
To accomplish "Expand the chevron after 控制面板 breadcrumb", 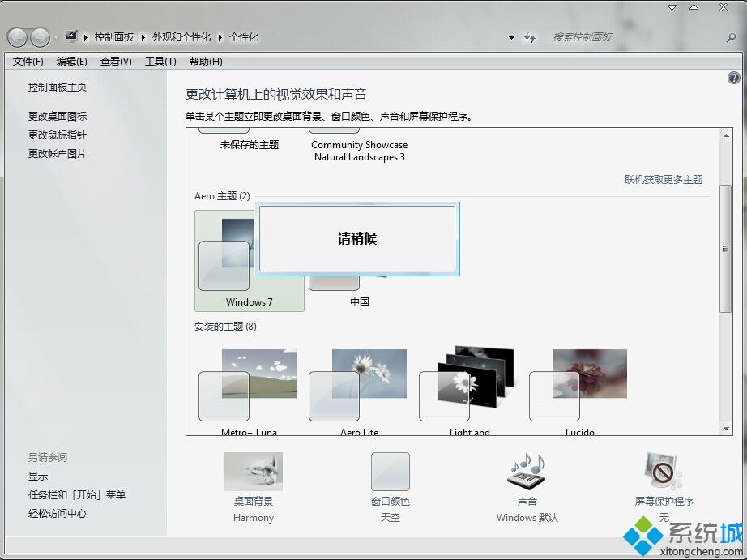I will [143, 37].
